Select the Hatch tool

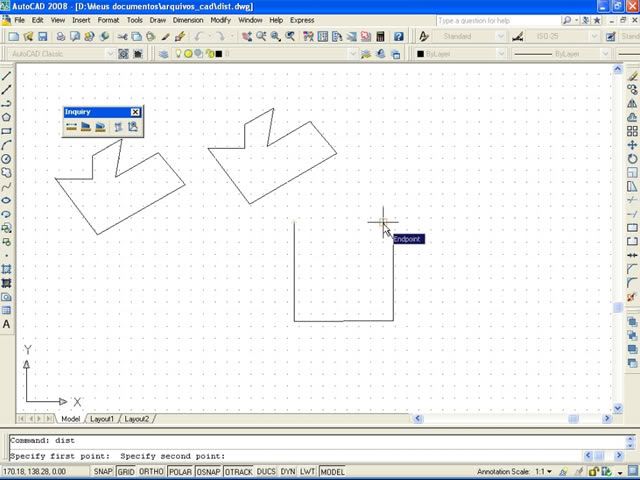[x=6, y=269]
